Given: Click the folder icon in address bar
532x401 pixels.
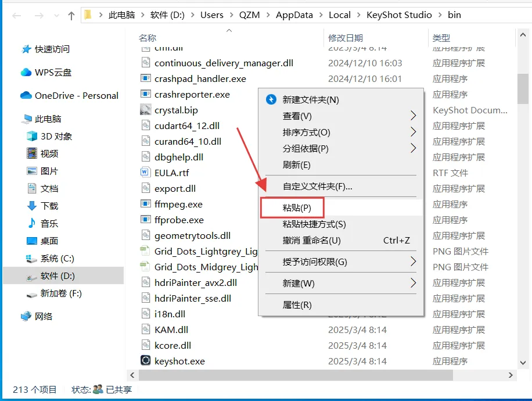Looking at the screenshot, I should tap(88, 15).
